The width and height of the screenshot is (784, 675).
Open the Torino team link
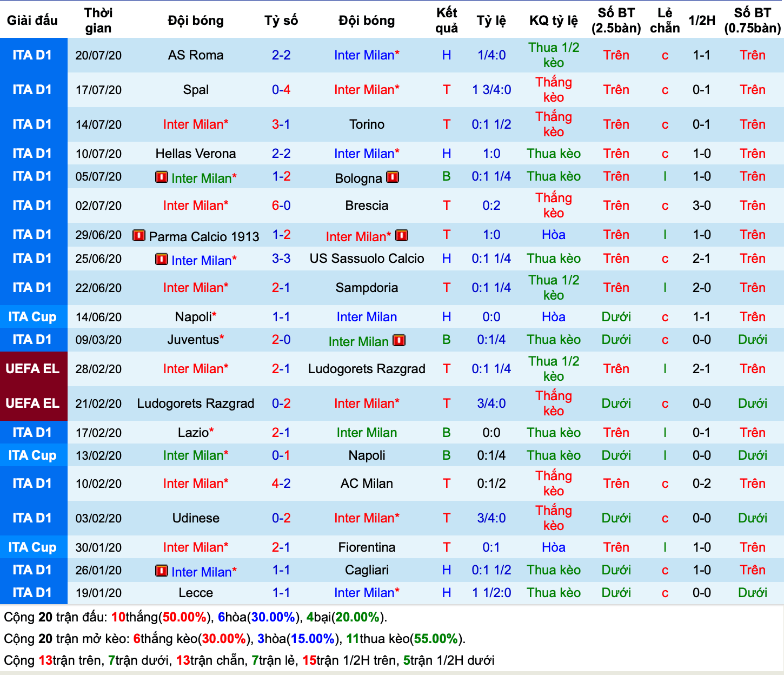tap(367, 124)
